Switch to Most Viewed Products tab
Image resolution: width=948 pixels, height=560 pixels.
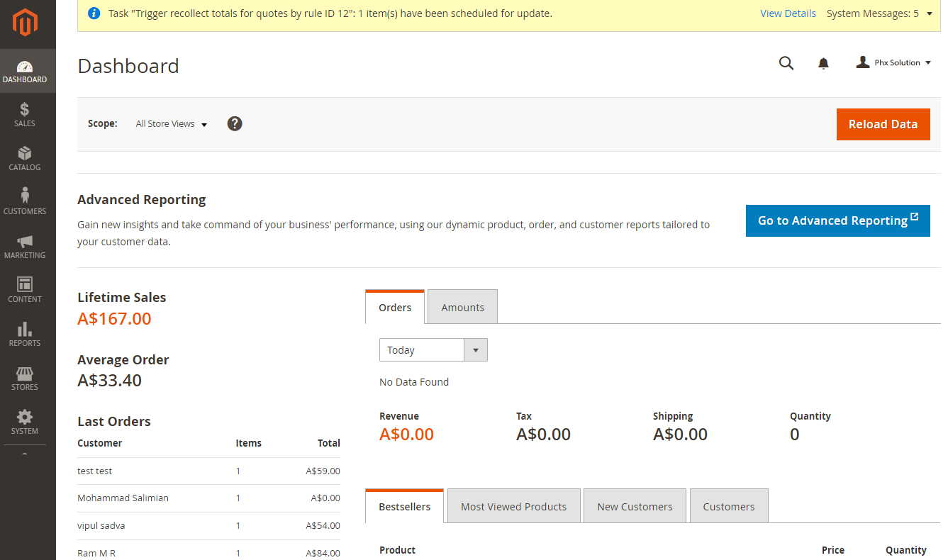point(513,507)
